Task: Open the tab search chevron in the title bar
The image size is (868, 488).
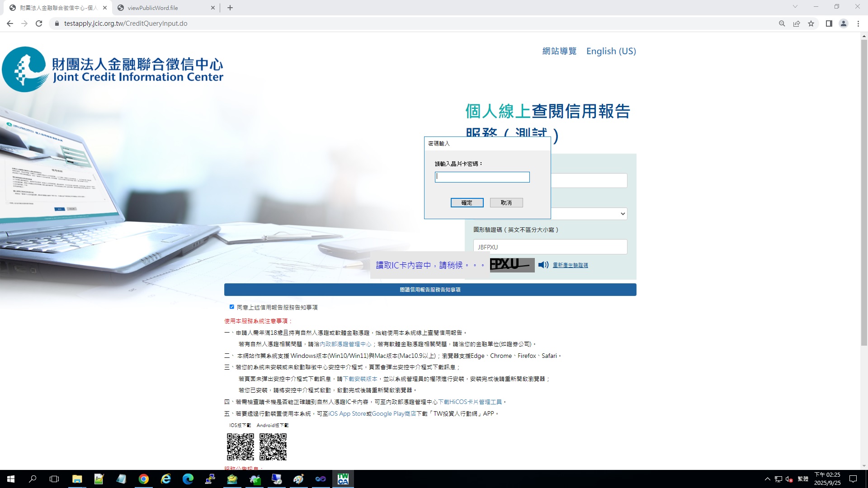Action: (795, 7)
